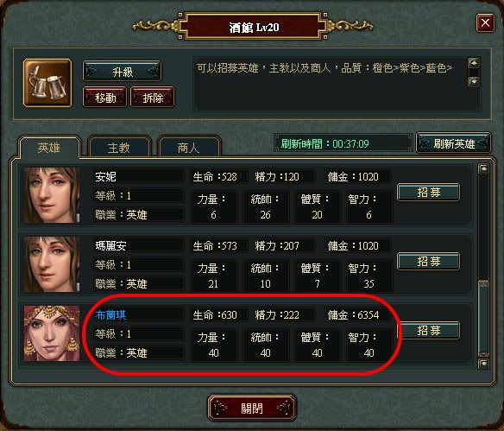The width and height of the screenshot is (504, 431).
Task: Recruit 布蘭琪 with 招募 button
Action: (x=428, y=330)
